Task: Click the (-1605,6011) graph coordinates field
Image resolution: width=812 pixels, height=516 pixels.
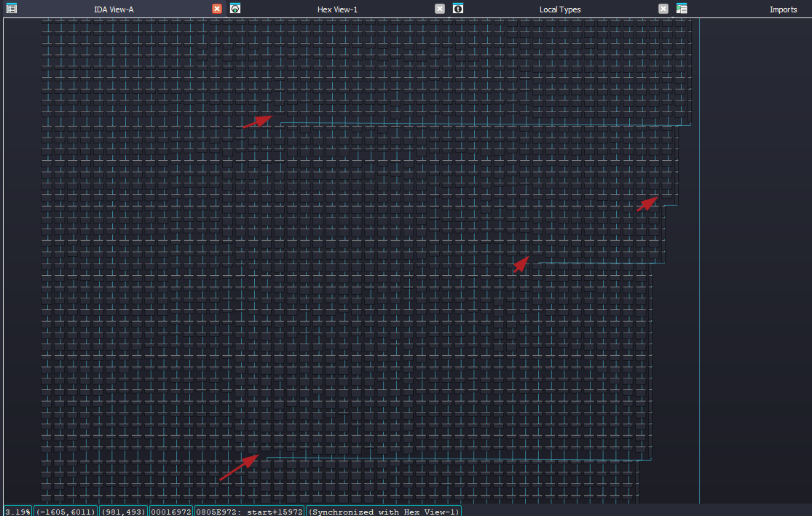Action: tap(66, 512)
